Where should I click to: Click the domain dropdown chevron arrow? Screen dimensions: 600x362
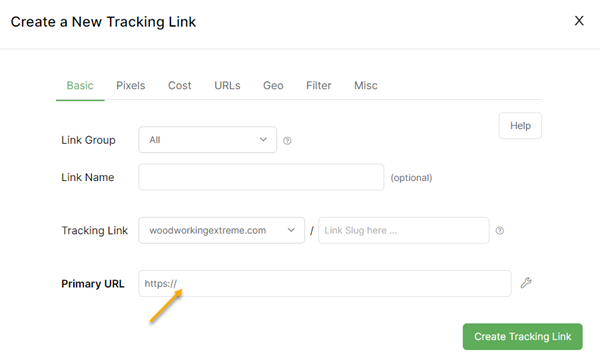(291, 230)
